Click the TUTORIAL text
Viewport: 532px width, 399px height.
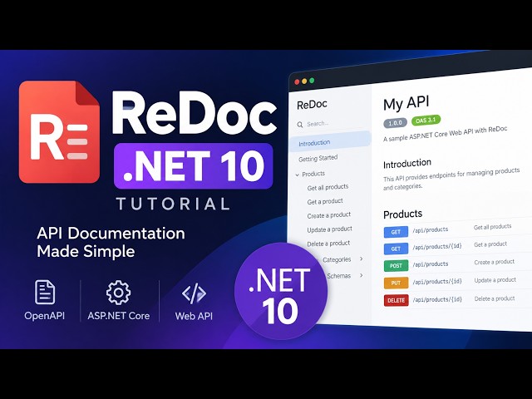173,204
